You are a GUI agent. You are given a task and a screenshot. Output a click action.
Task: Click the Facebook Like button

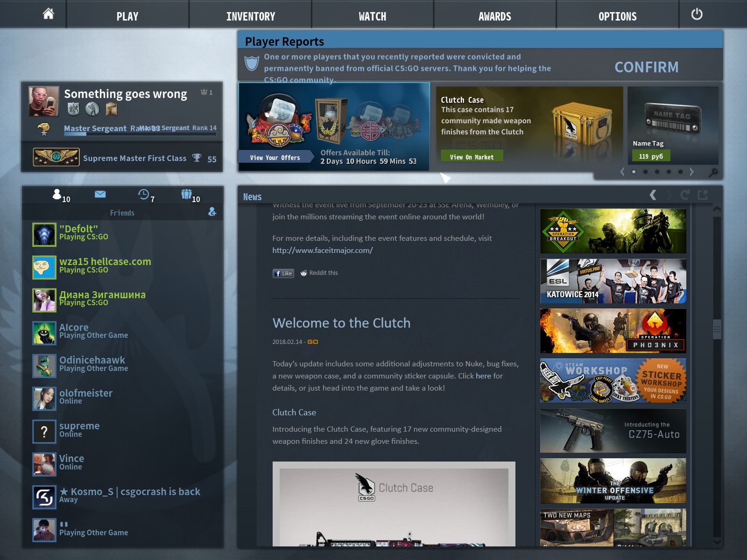283,273
